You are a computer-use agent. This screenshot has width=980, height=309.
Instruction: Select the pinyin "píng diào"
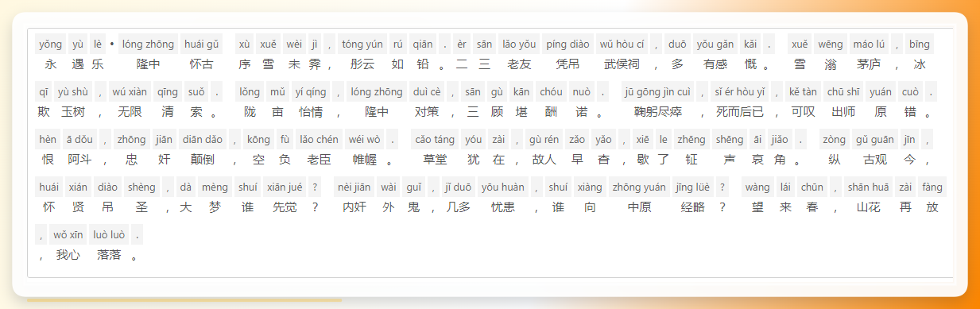point(567,44)
